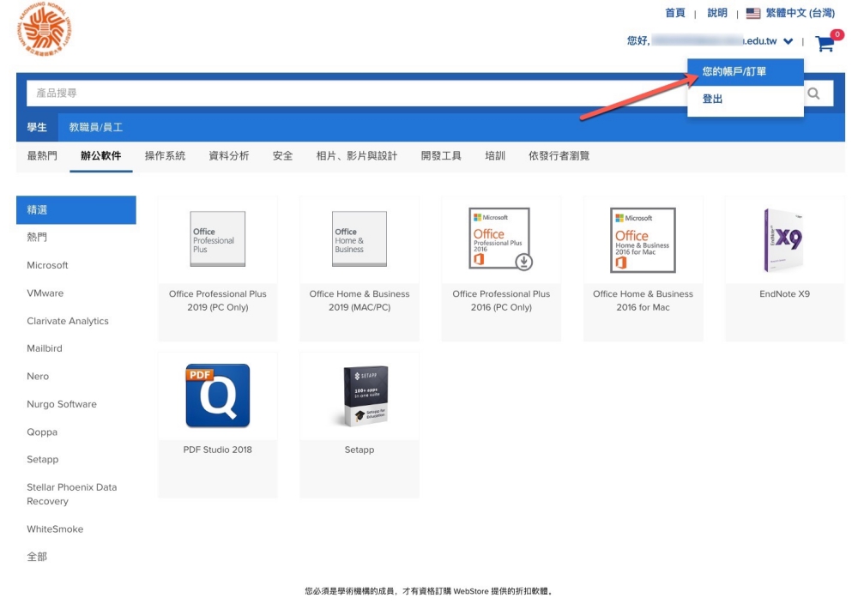
Task: Filter by Microsoft in sidebar
Action: pyautogui.click(x=47, y=265)
